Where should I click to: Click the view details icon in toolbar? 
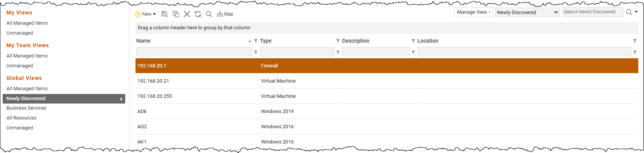tap(164, 14)
